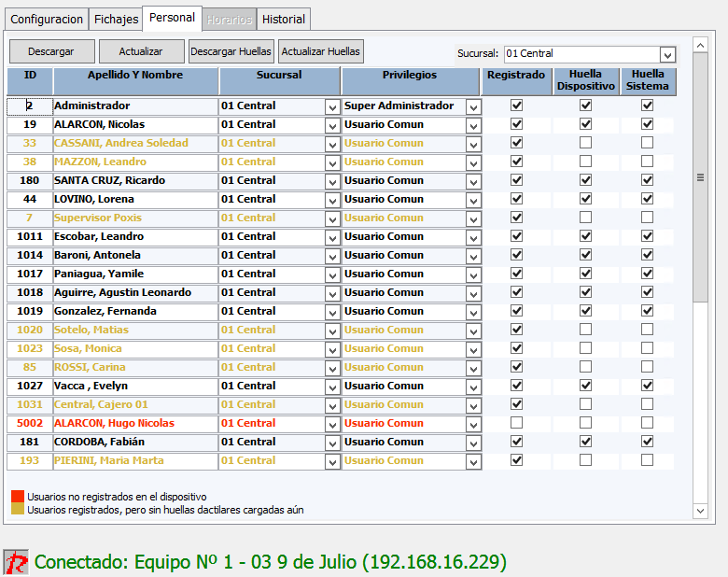Toggle Huella Sistema for CORDOBA, Fabián
This screenshot has width=728, height=577.
click(647, 442)
